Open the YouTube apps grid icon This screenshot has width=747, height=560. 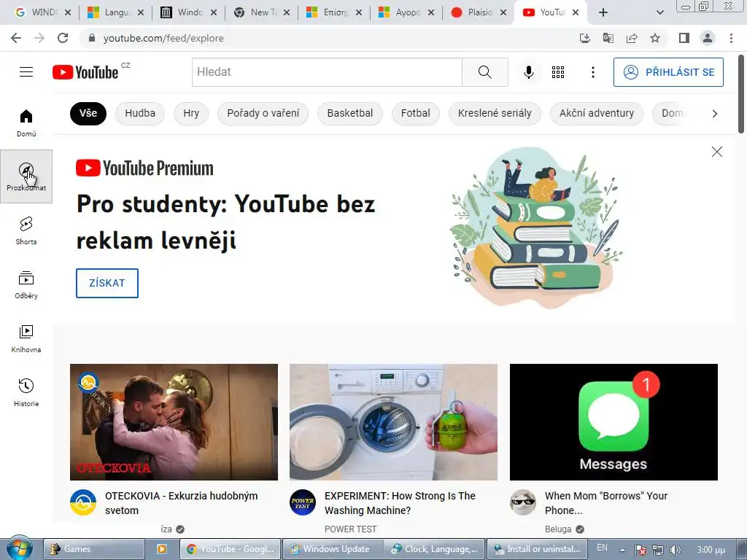(558, 72)
